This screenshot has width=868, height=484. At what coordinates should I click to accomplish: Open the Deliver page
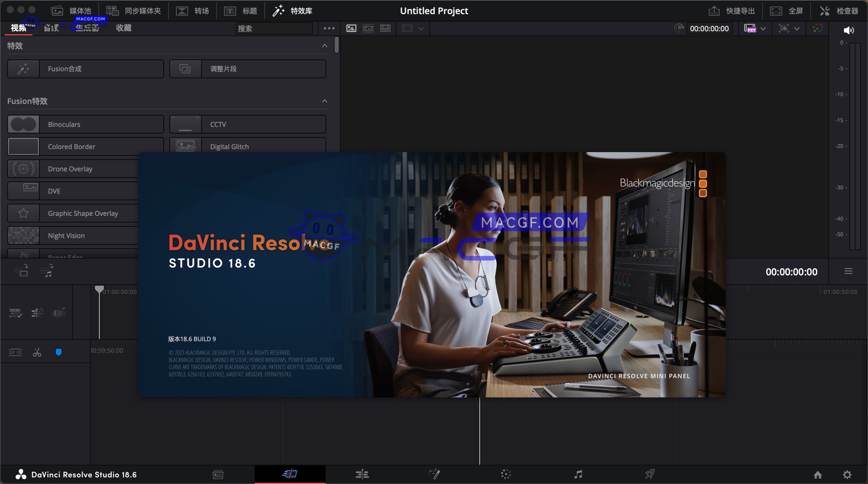[x=650, y=474]
